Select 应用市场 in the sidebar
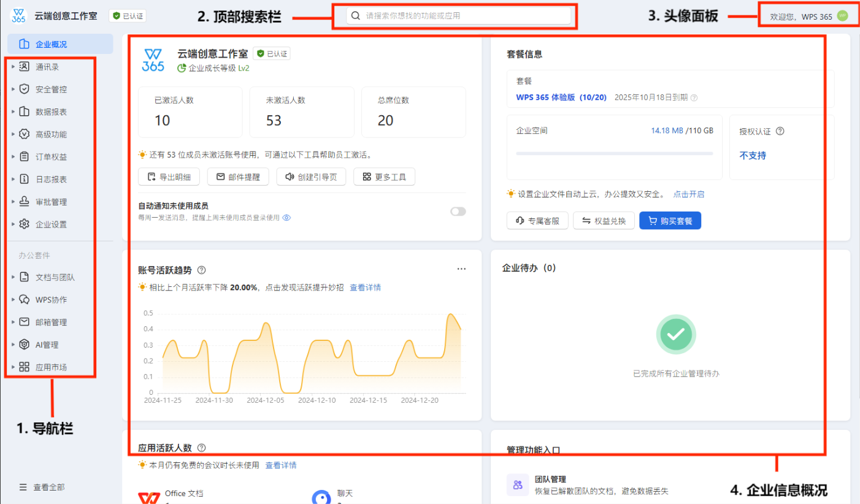The height and width of the screenshot is (504, 860). click(x=45, y=367)
